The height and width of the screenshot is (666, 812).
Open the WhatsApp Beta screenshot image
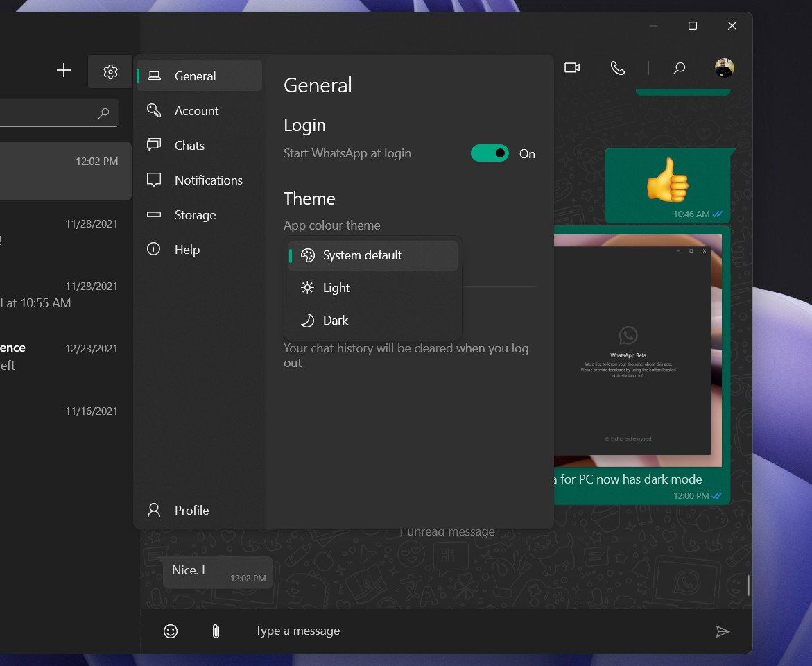637,351
